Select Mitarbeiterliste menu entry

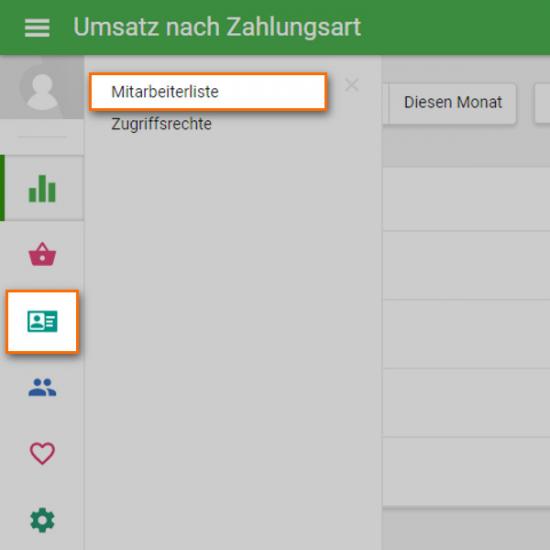click(x=208, y=92)
